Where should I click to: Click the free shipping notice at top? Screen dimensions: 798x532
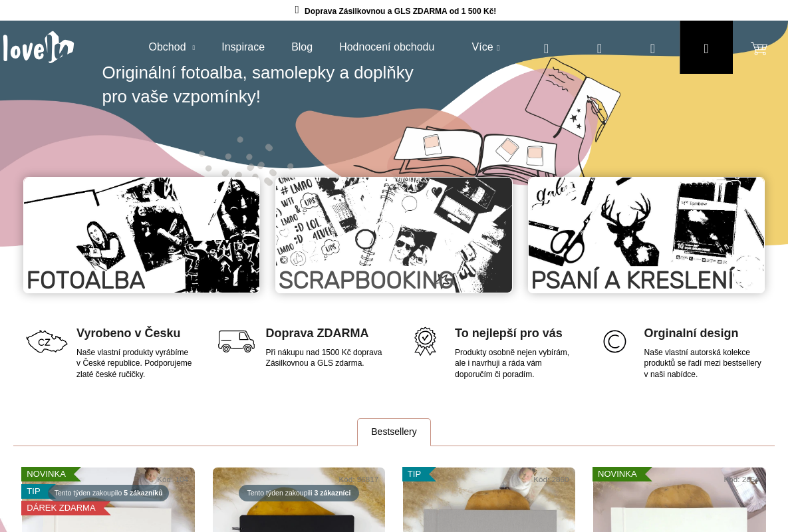point(400,11)
